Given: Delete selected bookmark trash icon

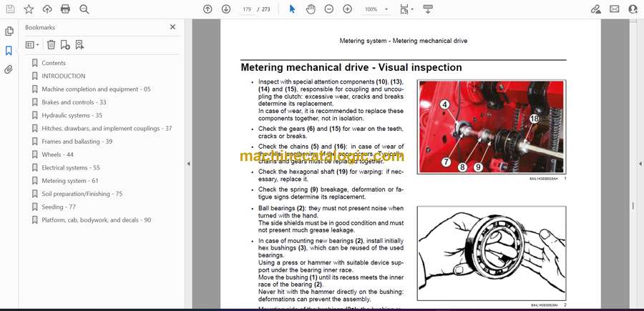Looking at the screenshot, I should (51, 45).
